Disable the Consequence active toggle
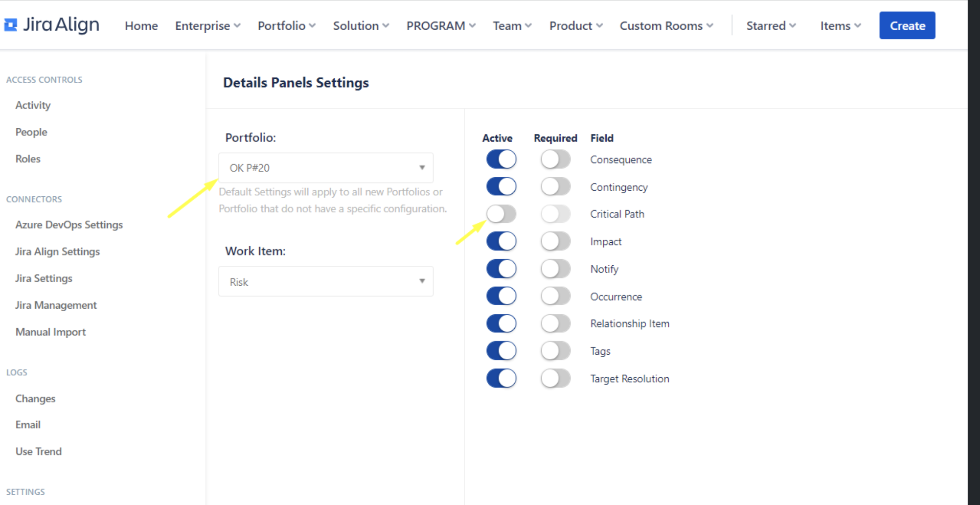Screen dimensions: 980x505 click(x=501, y=159)
